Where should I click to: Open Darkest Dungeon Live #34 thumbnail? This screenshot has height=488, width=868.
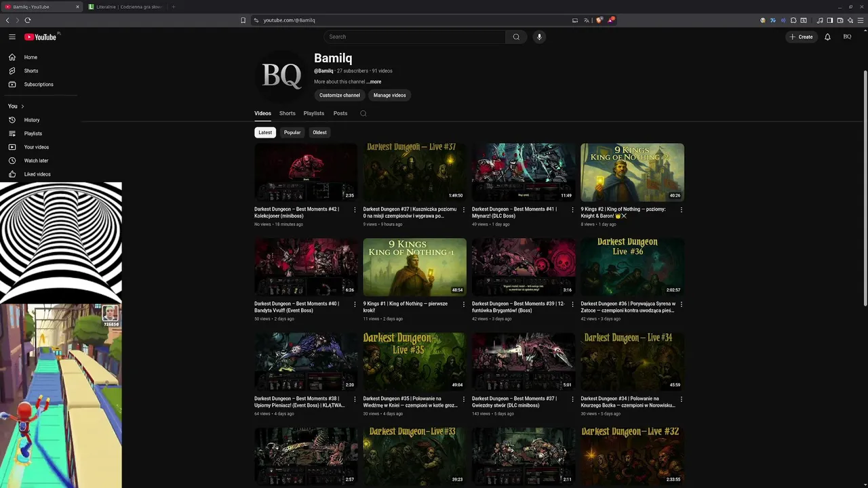(x=632, y=361)
